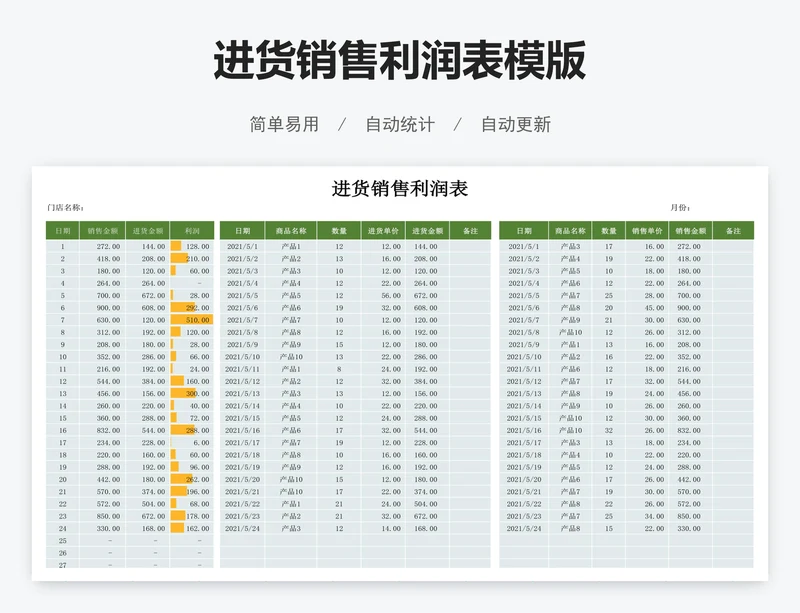Click the 2021/5/1 date in the sales table
Image resolution: width=800 pixels, height=613 pixels.
(524, 247)
